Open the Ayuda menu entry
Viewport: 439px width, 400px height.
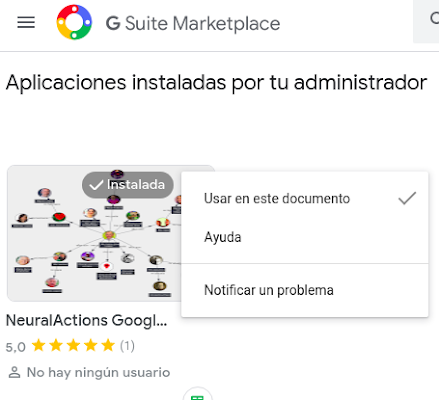305,237
